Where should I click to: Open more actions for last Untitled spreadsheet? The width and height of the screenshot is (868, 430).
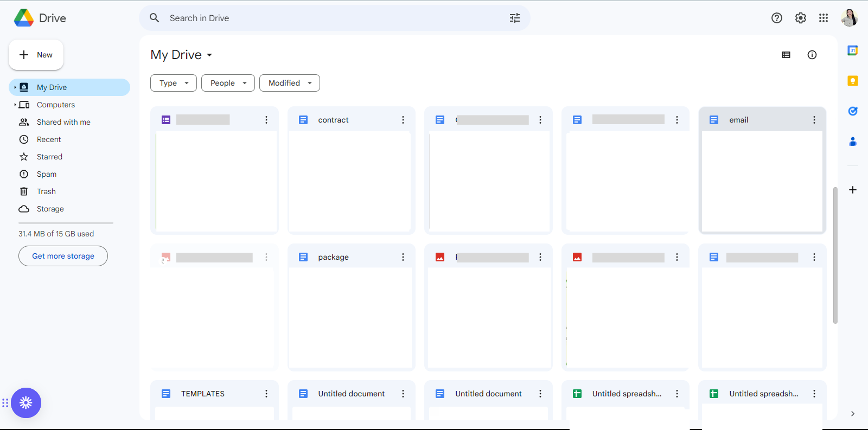[814, 394]
